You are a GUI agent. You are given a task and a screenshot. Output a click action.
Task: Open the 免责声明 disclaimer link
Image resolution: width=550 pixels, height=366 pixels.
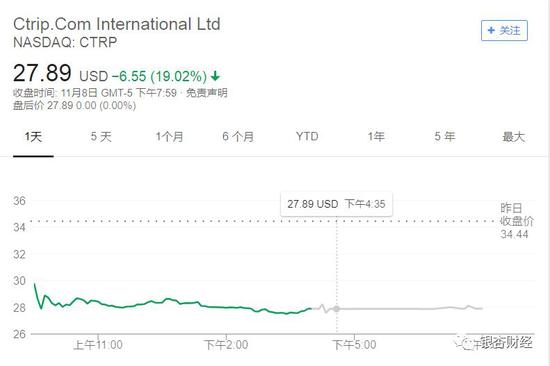pos(207,93)
